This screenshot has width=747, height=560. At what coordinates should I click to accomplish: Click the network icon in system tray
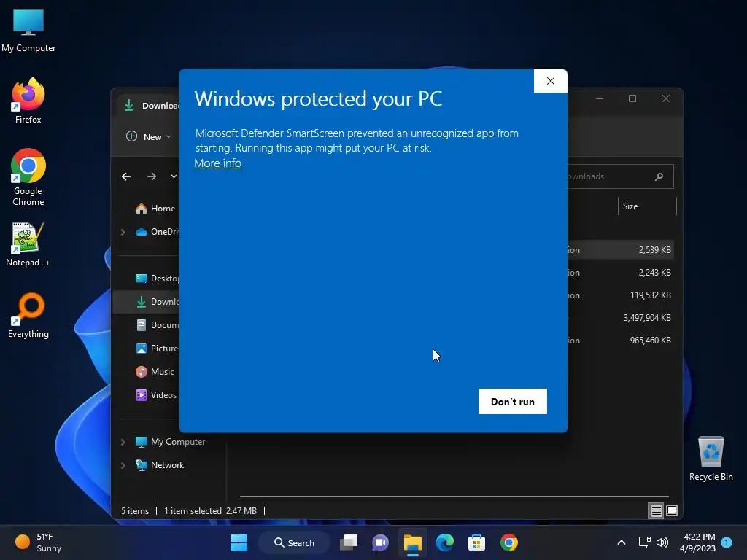645,542
